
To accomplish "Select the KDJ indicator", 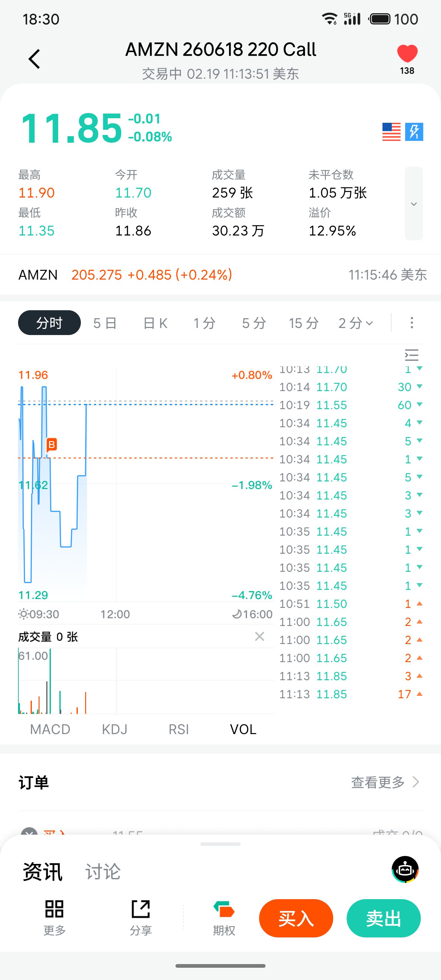I will point(115,729).
